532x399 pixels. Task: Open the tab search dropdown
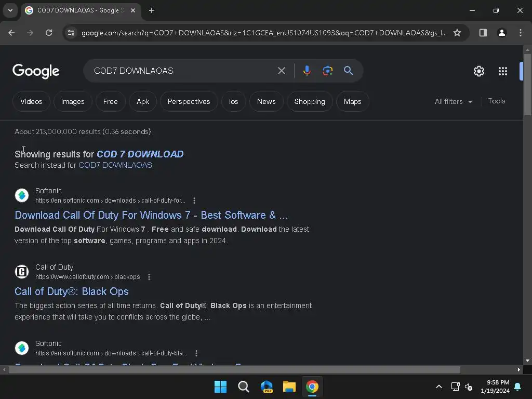10,10
